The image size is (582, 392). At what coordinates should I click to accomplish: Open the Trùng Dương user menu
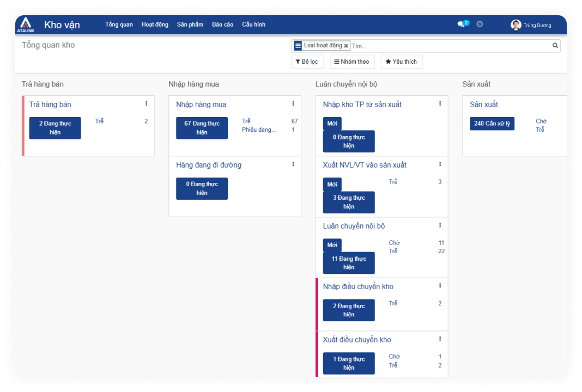(x=531, y=25)
